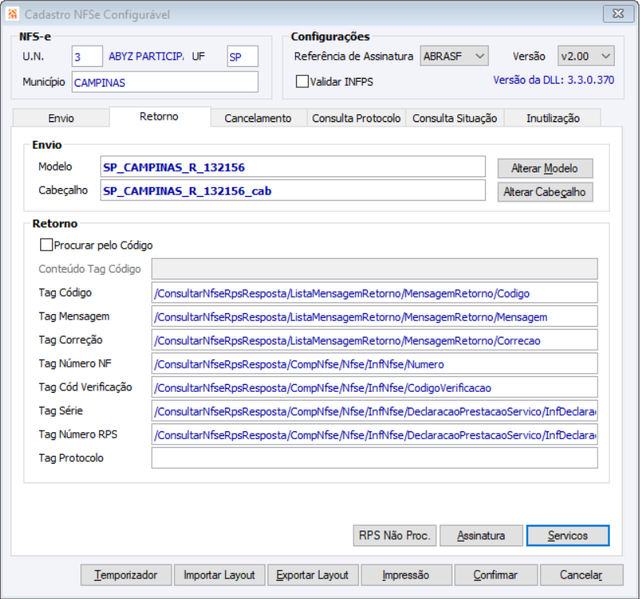640x599 pixels.
Task: Open the Referência de Assinatura dropdown
Action: pyautogui.click(x=454, y=56)
